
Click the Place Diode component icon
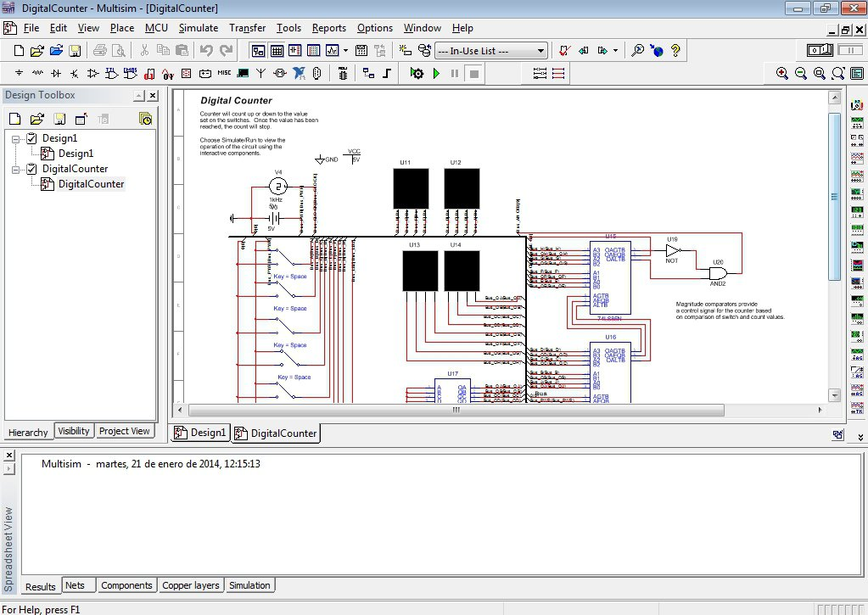pos(56,74)
